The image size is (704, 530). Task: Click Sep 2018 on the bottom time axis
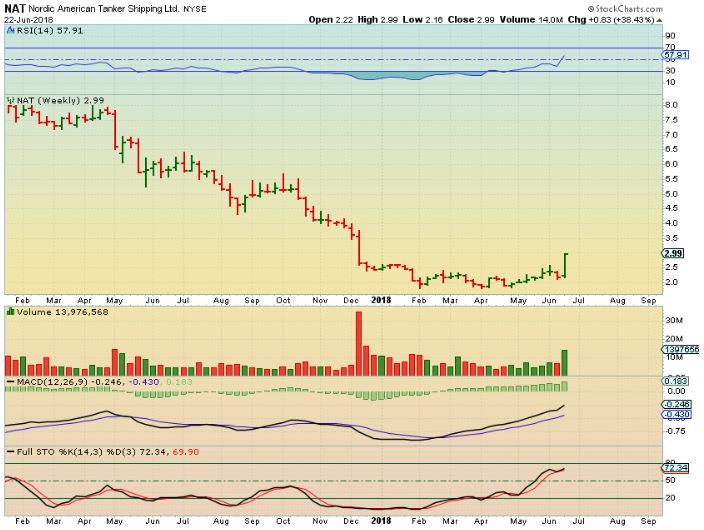[648, 521]
